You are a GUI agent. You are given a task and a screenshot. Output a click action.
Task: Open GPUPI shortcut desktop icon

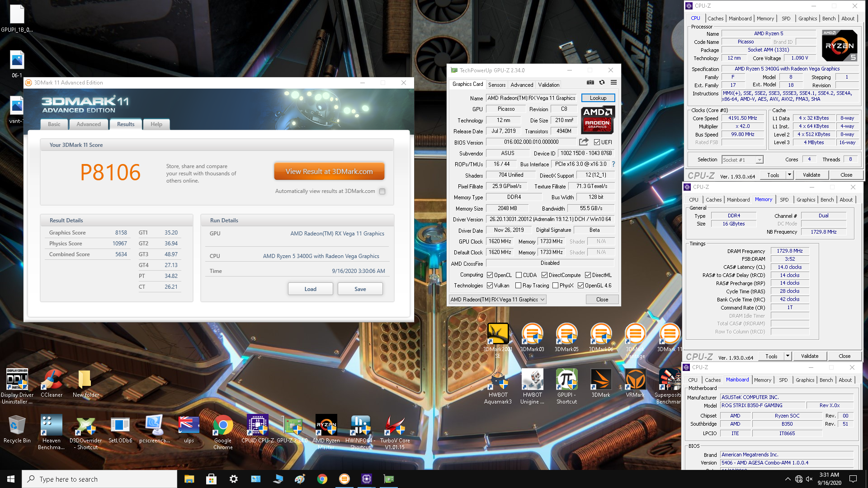[566, 386]
